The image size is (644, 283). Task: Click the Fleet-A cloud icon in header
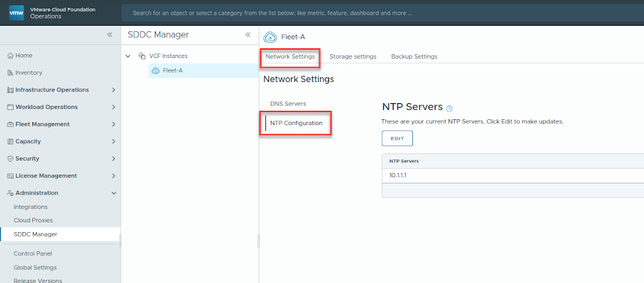click(x=271, y=37)
